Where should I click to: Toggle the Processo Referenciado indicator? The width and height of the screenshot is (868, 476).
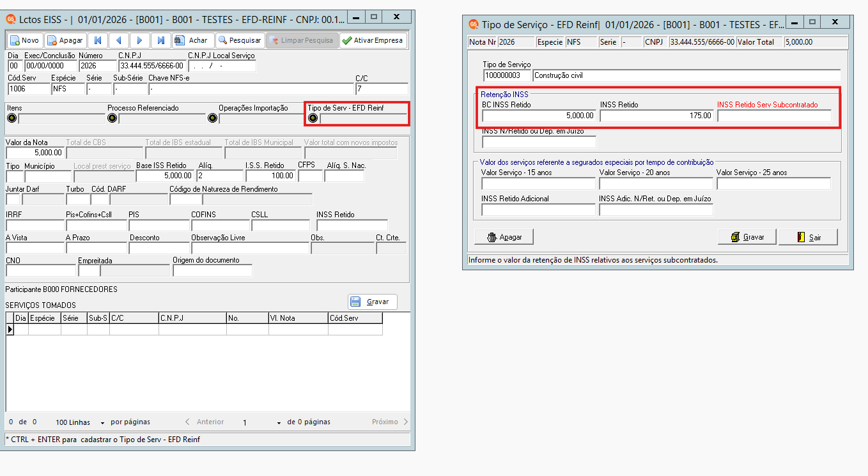point(112,118)
